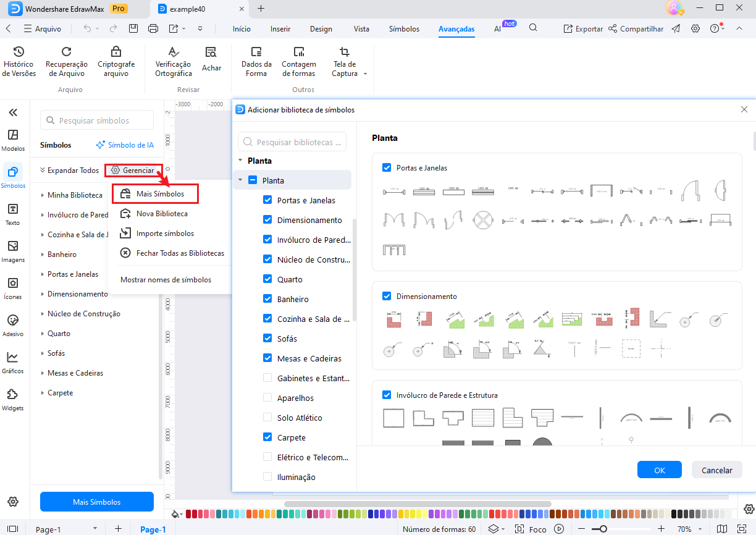
Task: Uncheck Sofás library checkbox
Action: point(267,339)
